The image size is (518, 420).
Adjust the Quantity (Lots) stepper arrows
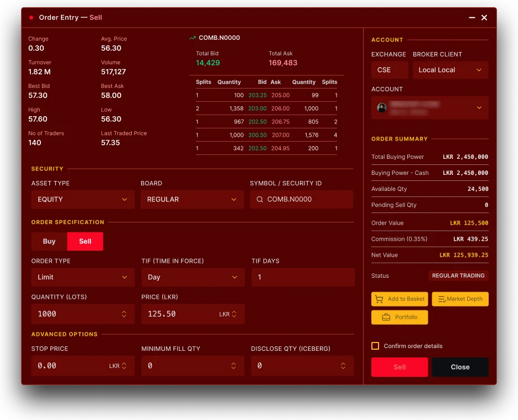click(x=124, y=314)
